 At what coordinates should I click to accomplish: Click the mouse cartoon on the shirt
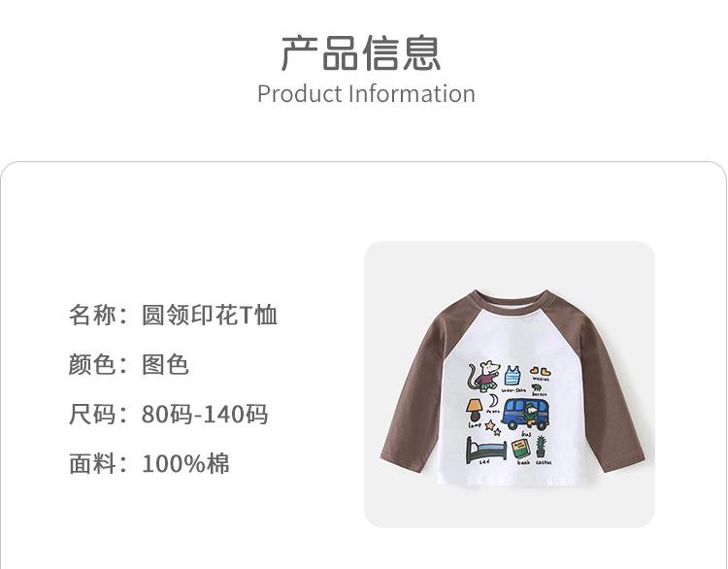point(483,376)
